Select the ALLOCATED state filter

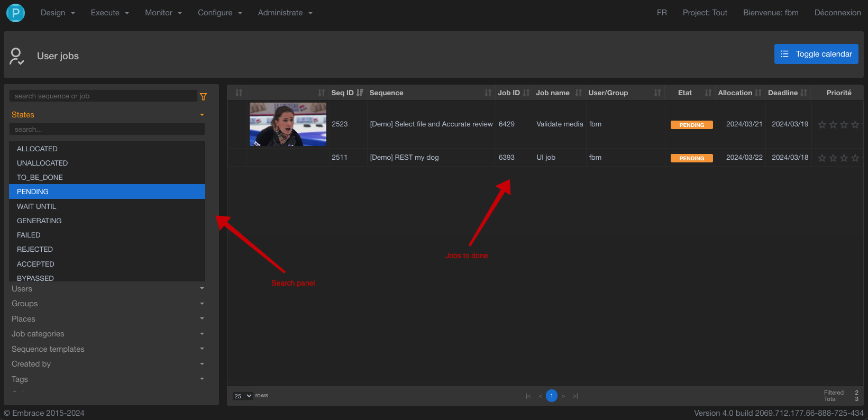point(107,149)
